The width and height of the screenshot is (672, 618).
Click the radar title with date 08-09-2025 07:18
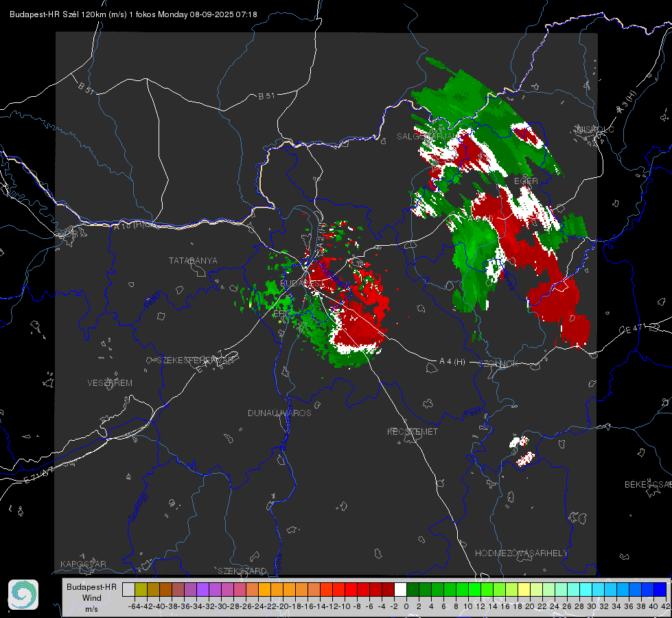pyautogui.click(x=133, y=14)
